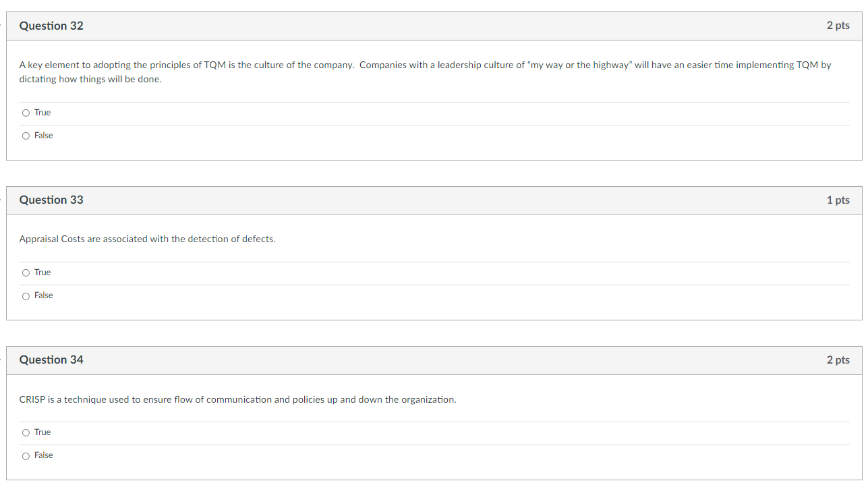Click the True label text in Question 33
This screenshot has height=485, width=868.
click(42, 273)
